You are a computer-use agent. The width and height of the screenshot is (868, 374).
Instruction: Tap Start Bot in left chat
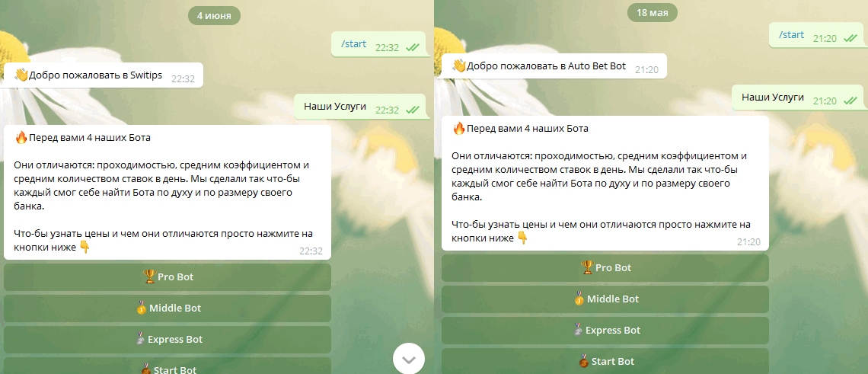(x=168, y=366)
